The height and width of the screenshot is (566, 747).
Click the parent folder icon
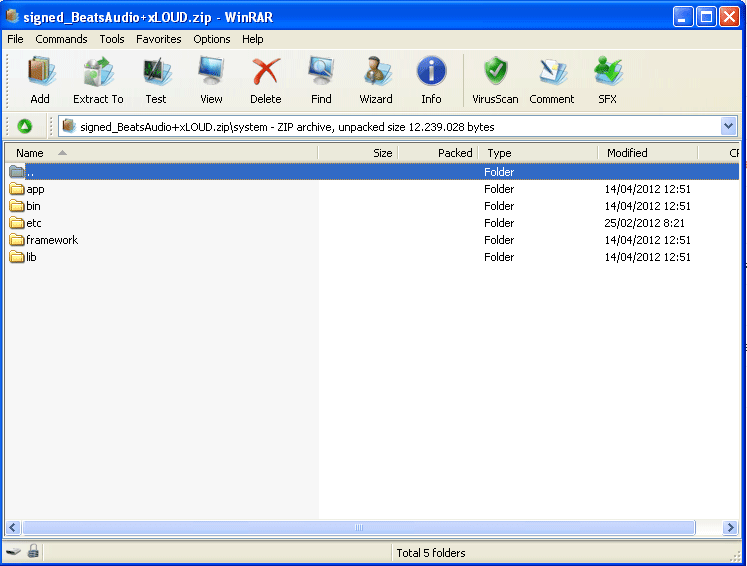(x=17, y=172)
